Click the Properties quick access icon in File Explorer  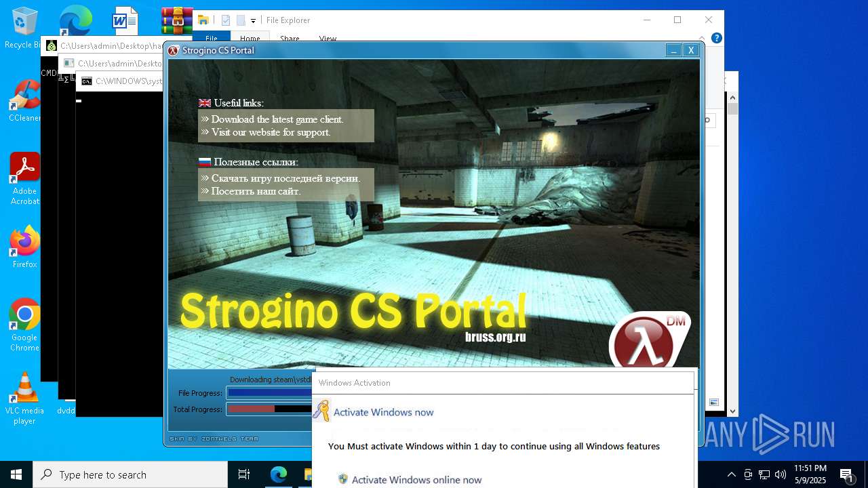coord(226,20)
